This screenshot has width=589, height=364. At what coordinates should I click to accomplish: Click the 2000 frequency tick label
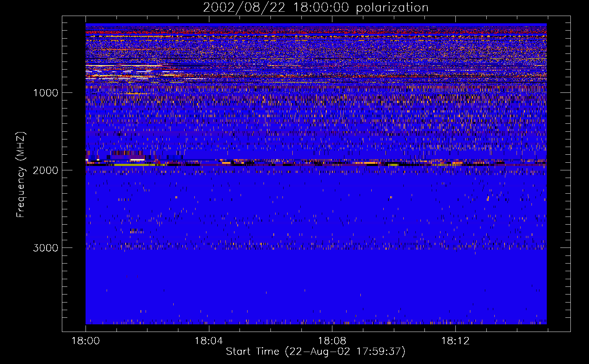click(x=46, y=170)
